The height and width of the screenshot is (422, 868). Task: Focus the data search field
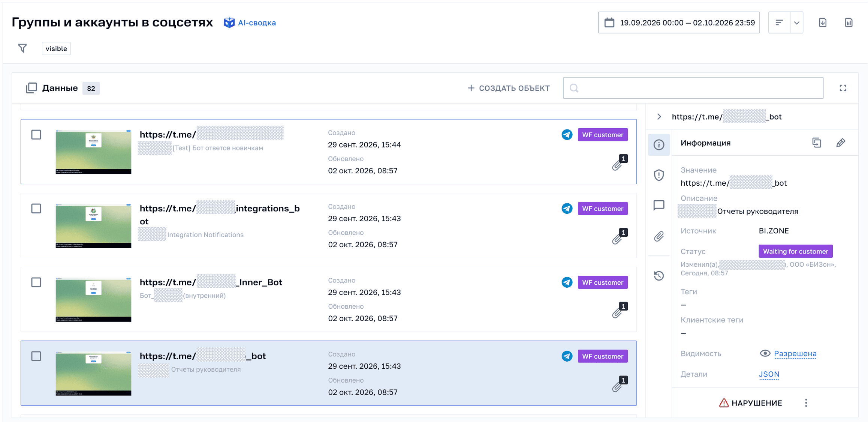(x=693, y=88)
